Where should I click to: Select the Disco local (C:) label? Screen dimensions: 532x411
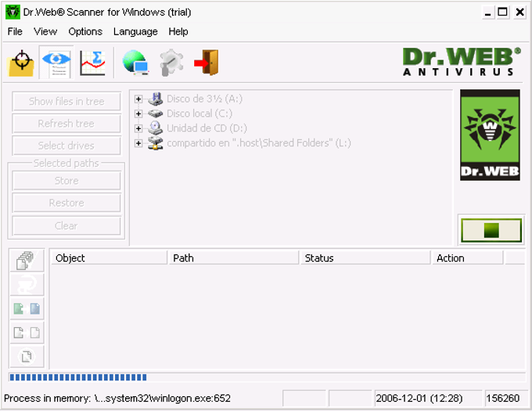pyautogui.click(x=199, y=114)
